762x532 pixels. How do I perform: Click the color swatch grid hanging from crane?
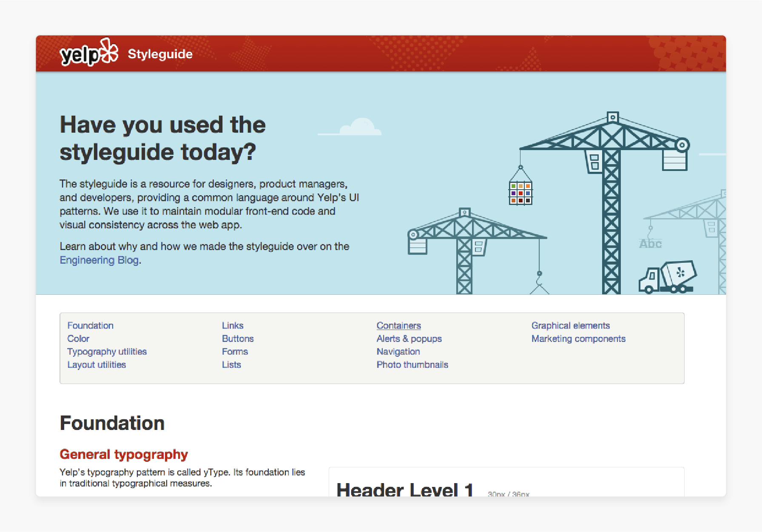520,193
